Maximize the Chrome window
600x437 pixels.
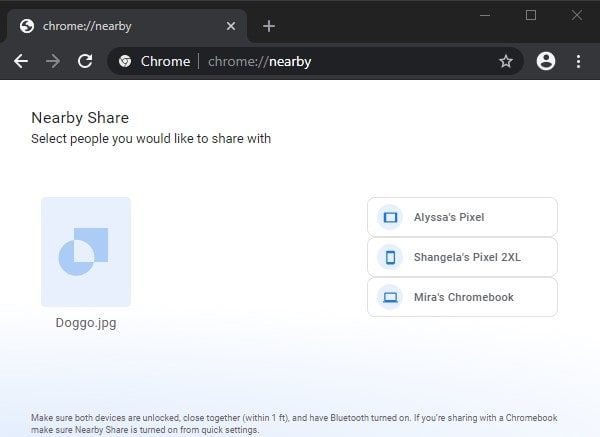531,15
